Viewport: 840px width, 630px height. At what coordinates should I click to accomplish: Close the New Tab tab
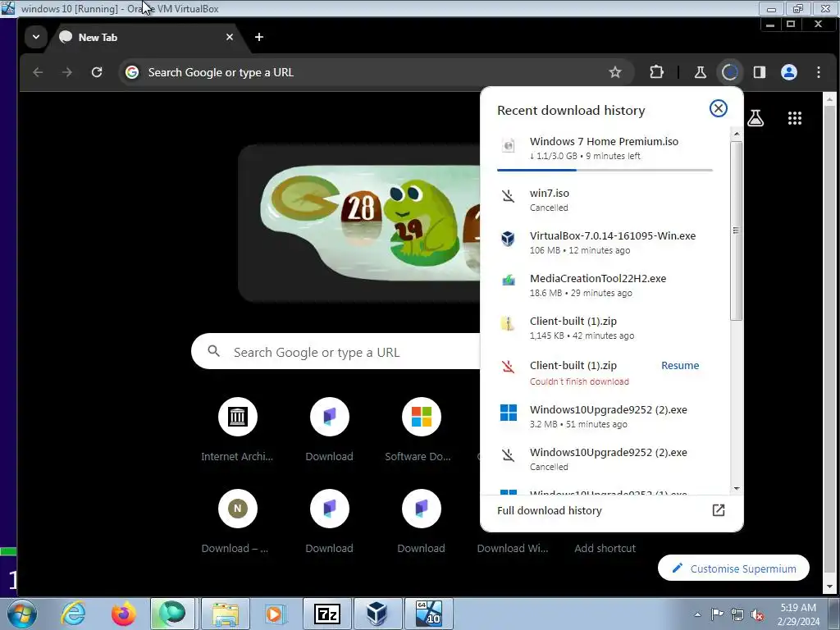click(x=230, y=37)
